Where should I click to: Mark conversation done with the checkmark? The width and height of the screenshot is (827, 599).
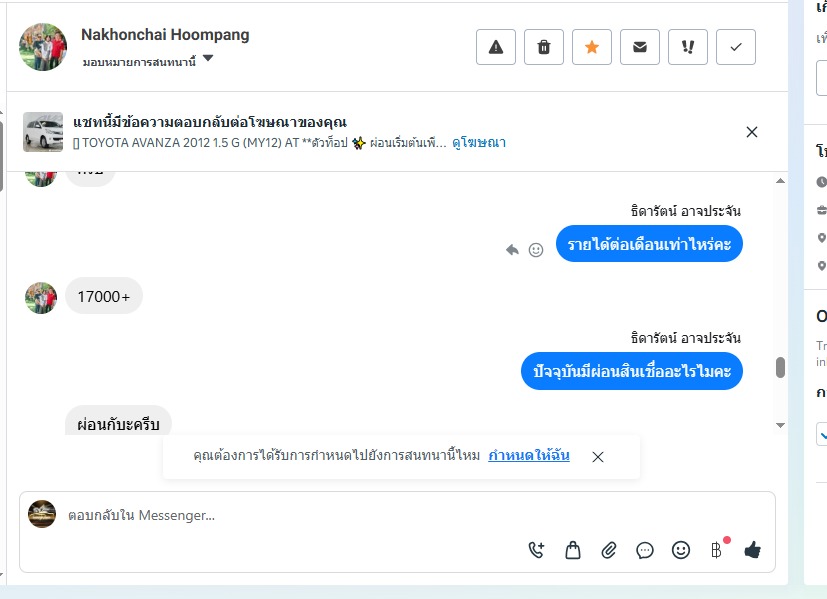point(736,47)
